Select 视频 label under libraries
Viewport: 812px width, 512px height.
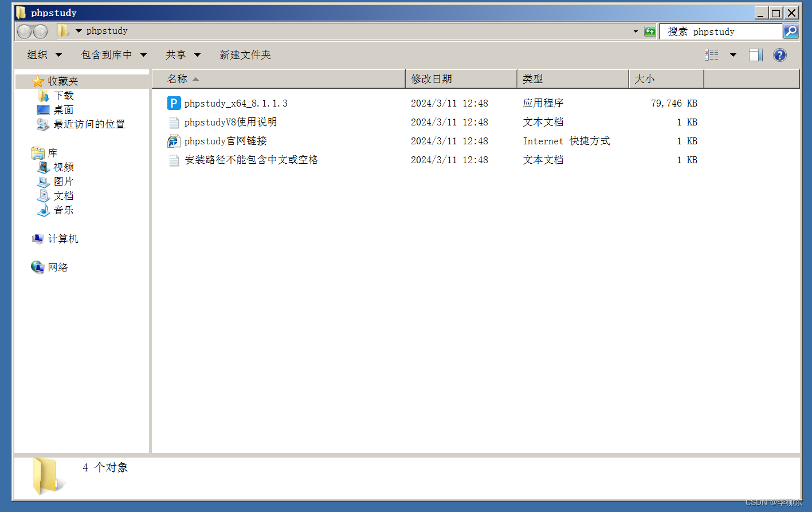click(x=64, y=167)
